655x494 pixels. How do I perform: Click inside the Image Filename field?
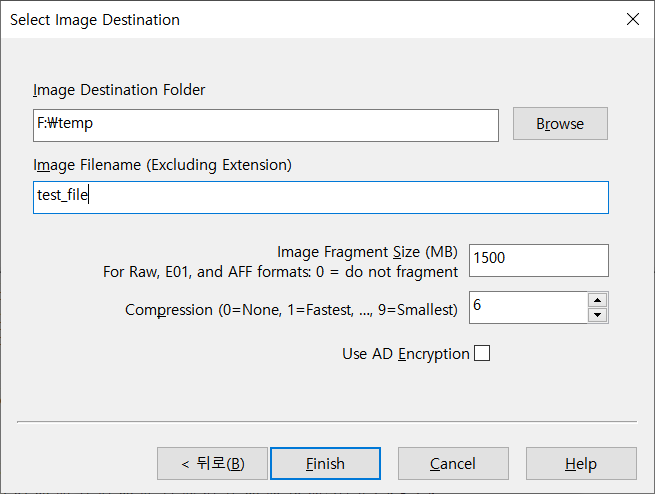tap(321, 198)
